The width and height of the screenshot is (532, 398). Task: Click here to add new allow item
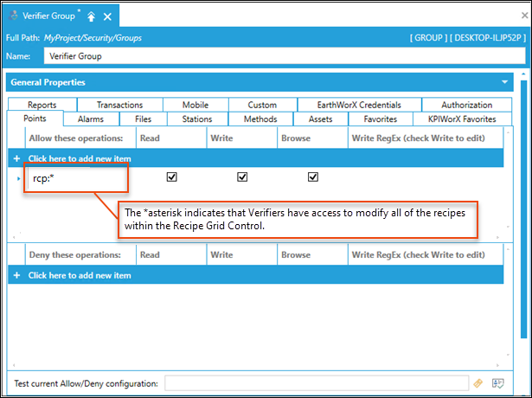80,159
